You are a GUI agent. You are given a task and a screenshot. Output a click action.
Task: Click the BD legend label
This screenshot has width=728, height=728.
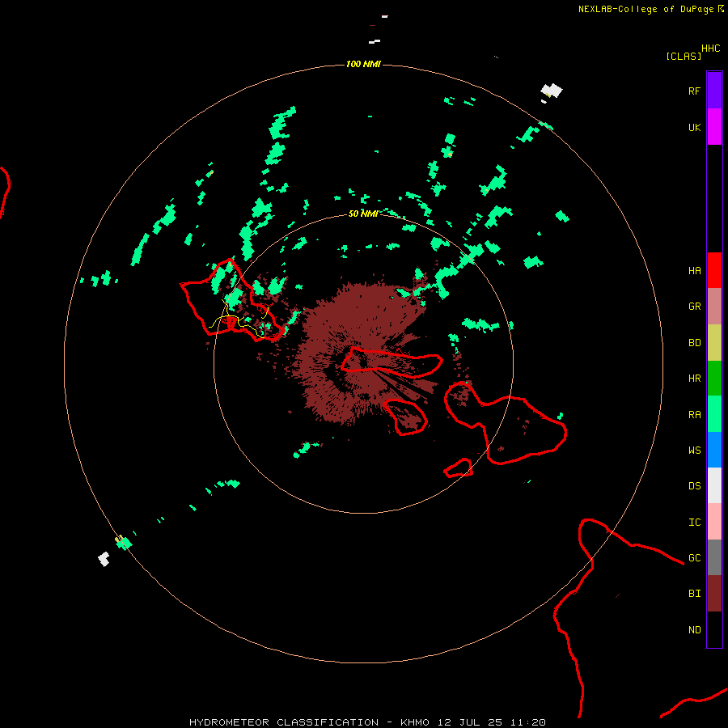(x=695, y=343)
